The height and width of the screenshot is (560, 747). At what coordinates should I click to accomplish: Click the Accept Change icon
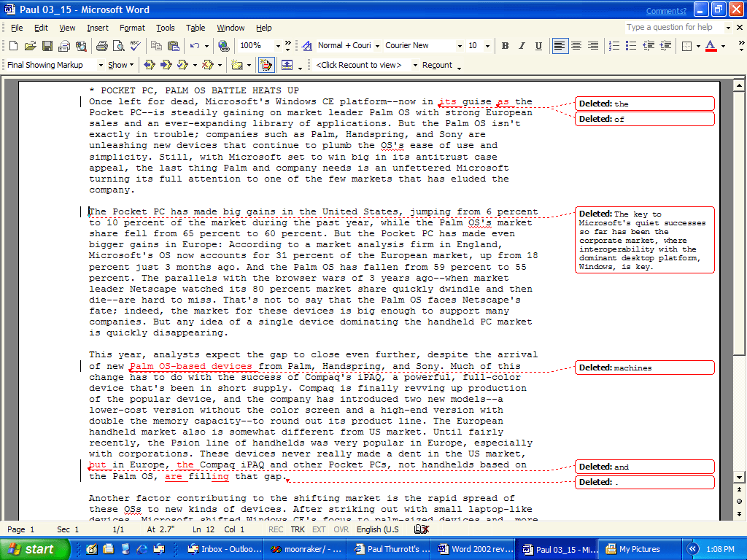point(183,65)
